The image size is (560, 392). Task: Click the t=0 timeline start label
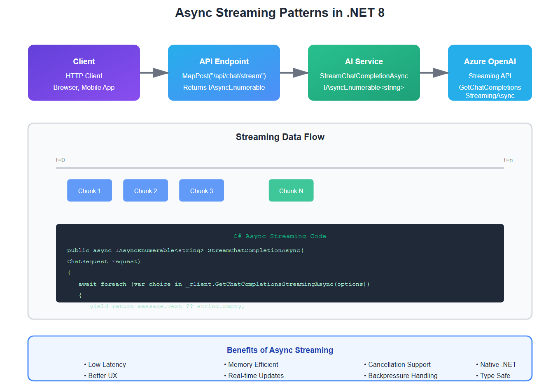61,160
